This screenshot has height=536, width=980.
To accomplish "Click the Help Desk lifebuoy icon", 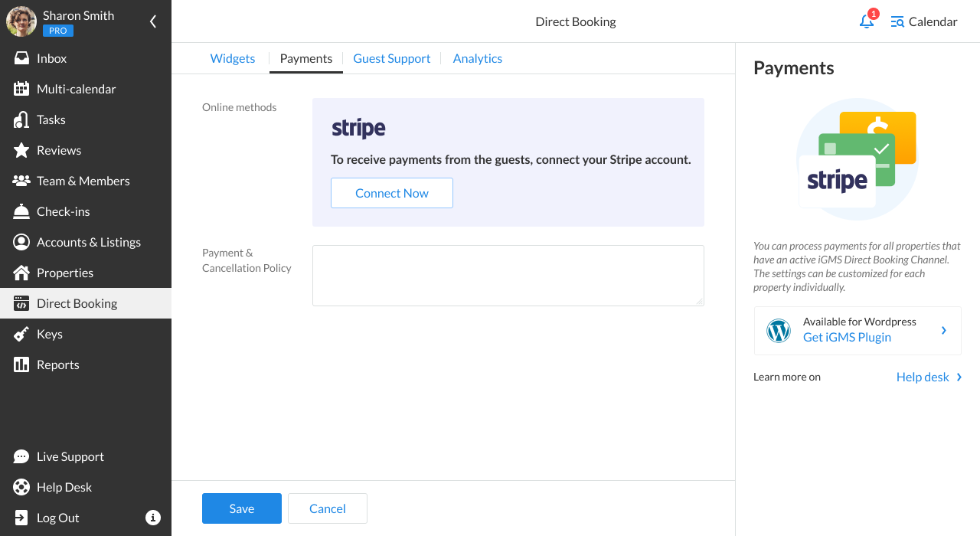I will 21,487.
